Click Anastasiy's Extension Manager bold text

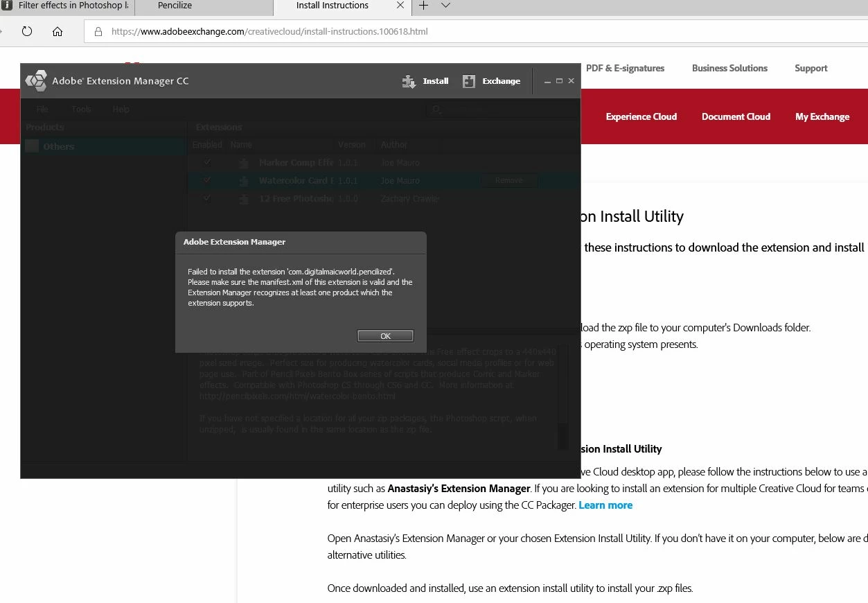[459, 489]
